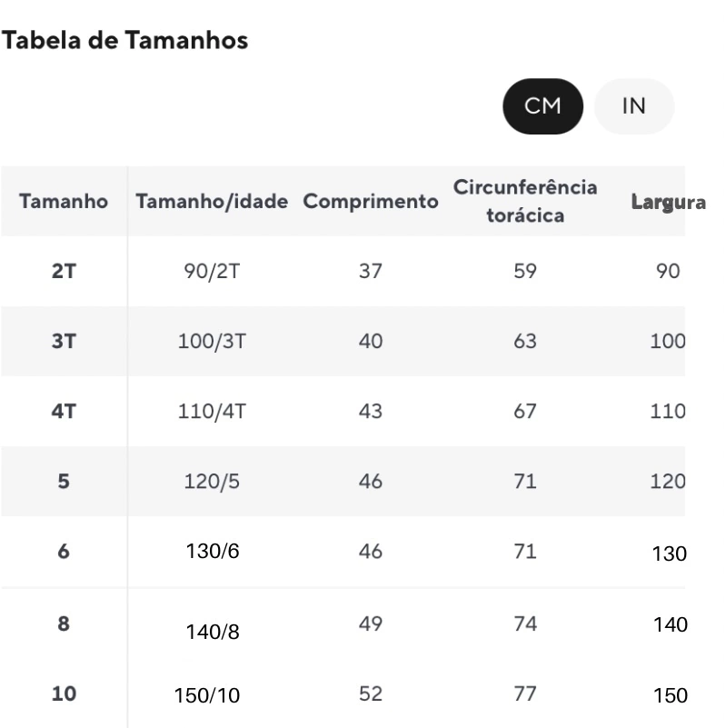Image resolution: width=726 pixels, height=728 pixels.
Task: Click the 4T size row label
Action: tap(64, 412)
